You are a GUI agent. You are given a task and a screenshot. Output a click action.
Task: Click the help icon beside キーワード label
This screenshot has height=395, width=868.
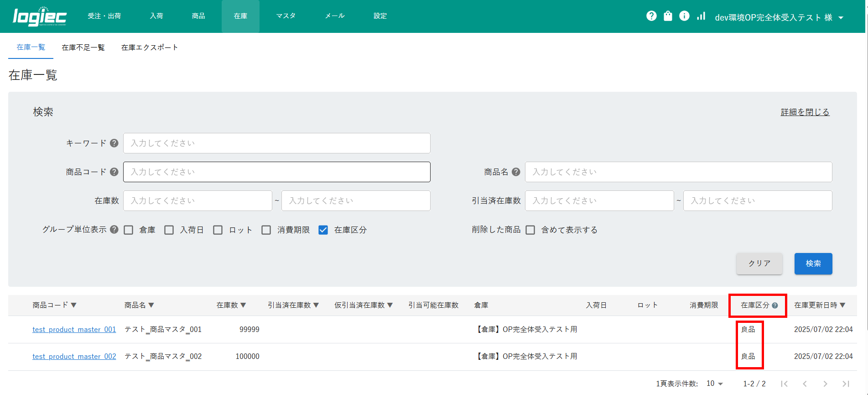(x=114, y=143)
